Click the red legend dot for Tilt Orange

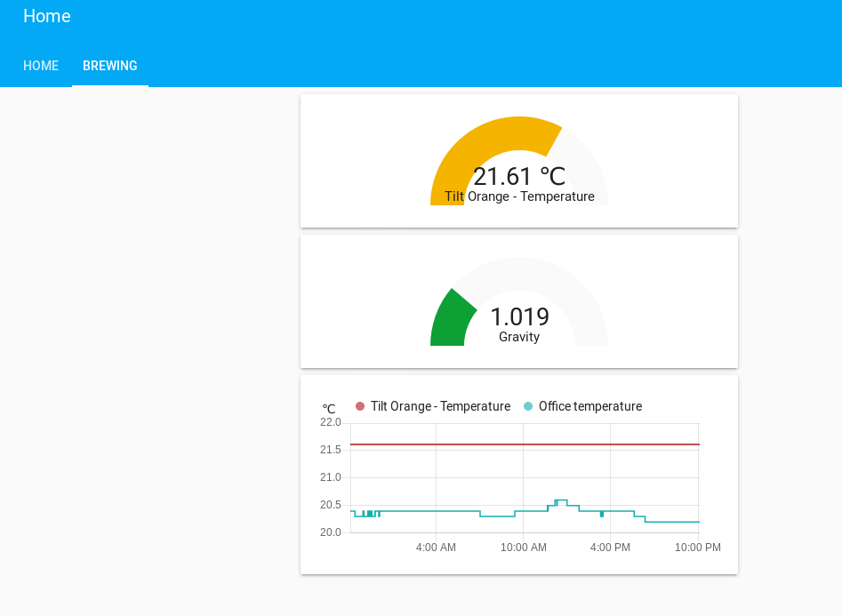click(359, 406)
